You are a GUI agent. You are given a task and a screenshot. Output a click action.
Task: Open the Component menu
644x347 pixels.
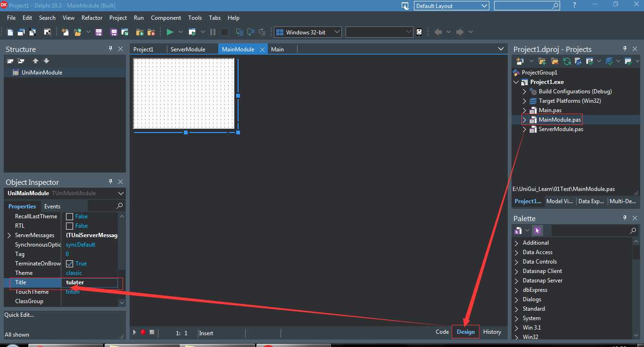point(166,18)
